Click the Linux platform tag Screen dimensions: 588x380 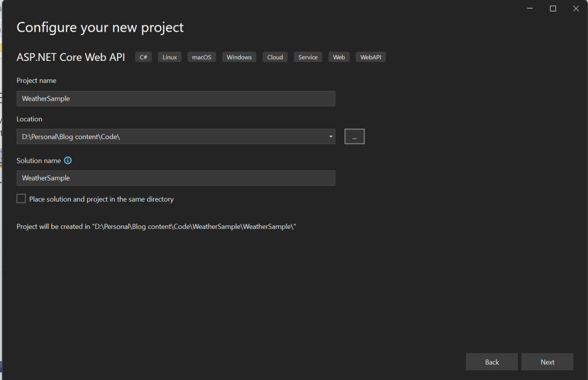click(x=169, y=57)
